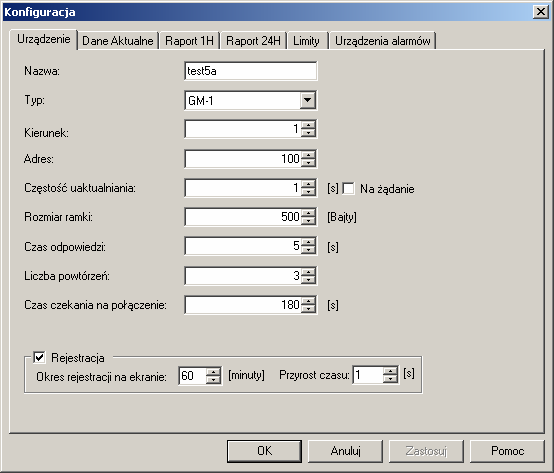Decrease Okres rejestracji value

pos(213,379)
